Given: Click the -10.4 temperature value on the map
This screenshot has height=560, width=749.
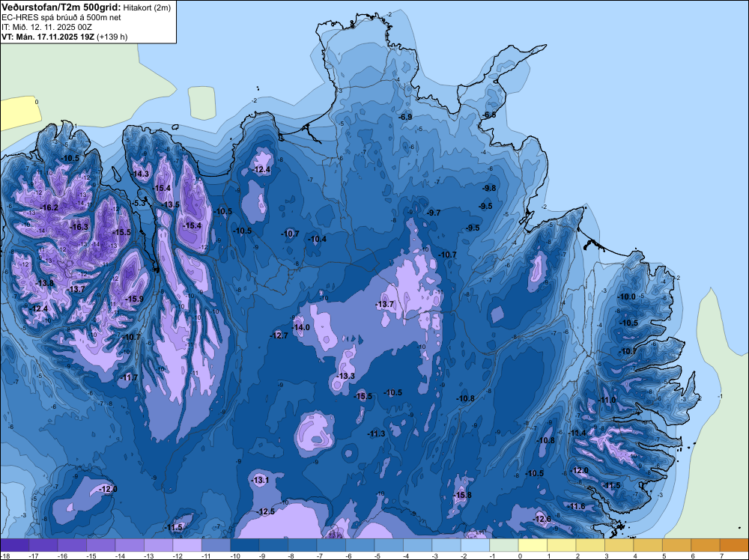Looking at the screenshot, I should (317, 239).
